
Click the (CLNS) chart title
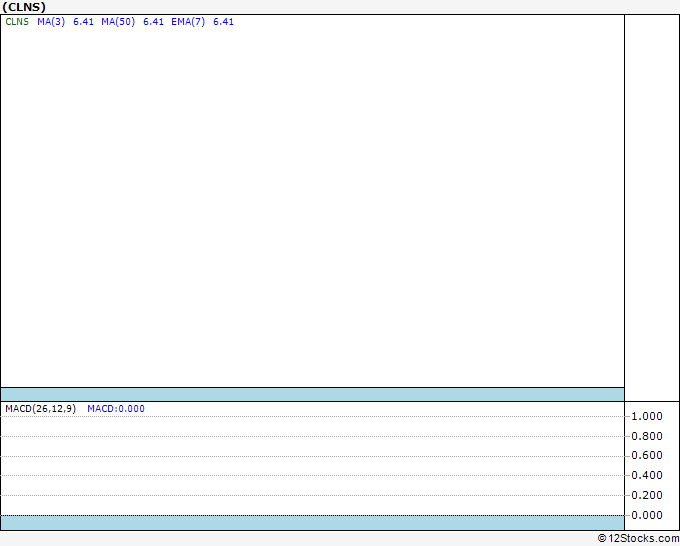[x=24, y=7]
